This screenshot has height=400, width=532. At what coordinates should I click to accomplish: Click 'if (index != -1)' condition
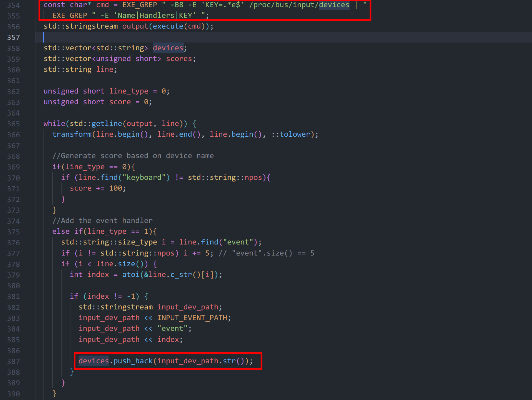point(105,296)
